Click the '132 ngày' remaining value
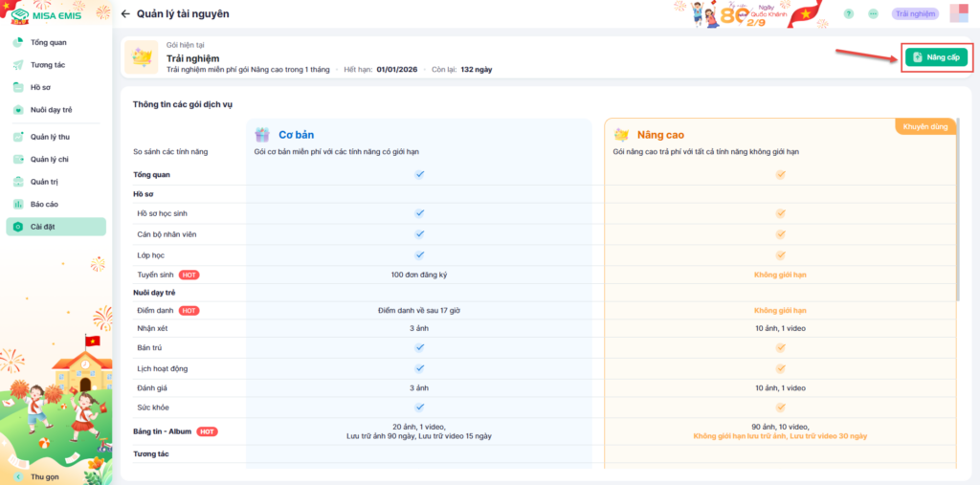Image resolution: width=980 pixels, height=485 pixels. pyautogui.click(x=477, y=70)
